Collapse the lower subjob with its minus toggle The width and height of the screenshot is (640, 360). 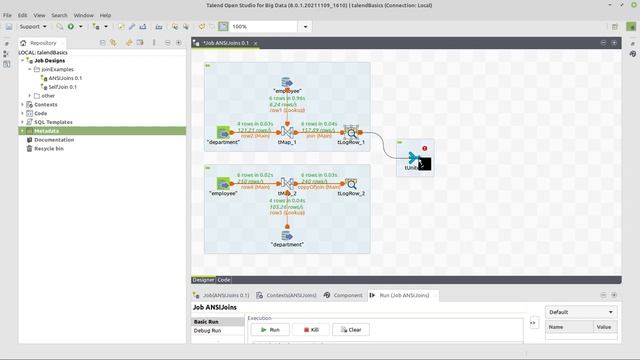click(x=208, y=168)
